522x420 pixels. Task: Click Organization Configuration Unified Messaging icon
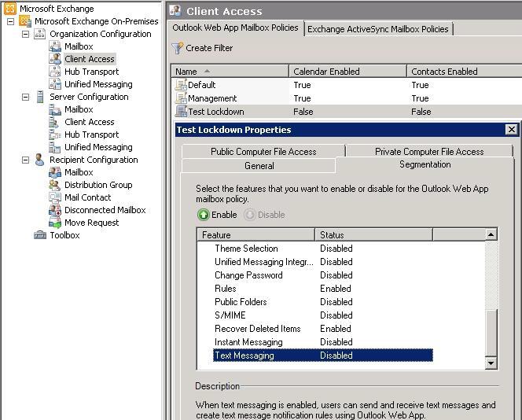click(x=55, y=84)
